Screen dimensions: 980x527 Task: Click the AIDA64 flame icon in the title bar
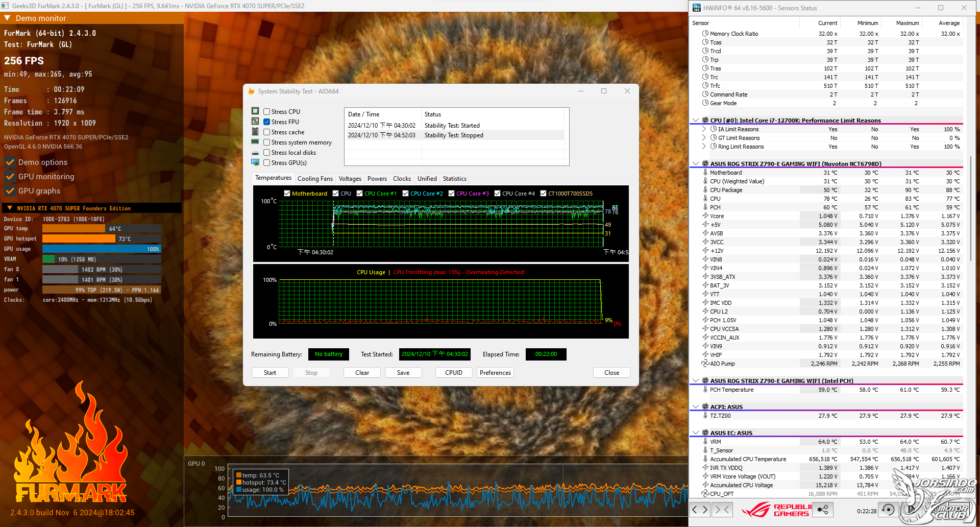[251, 91]
